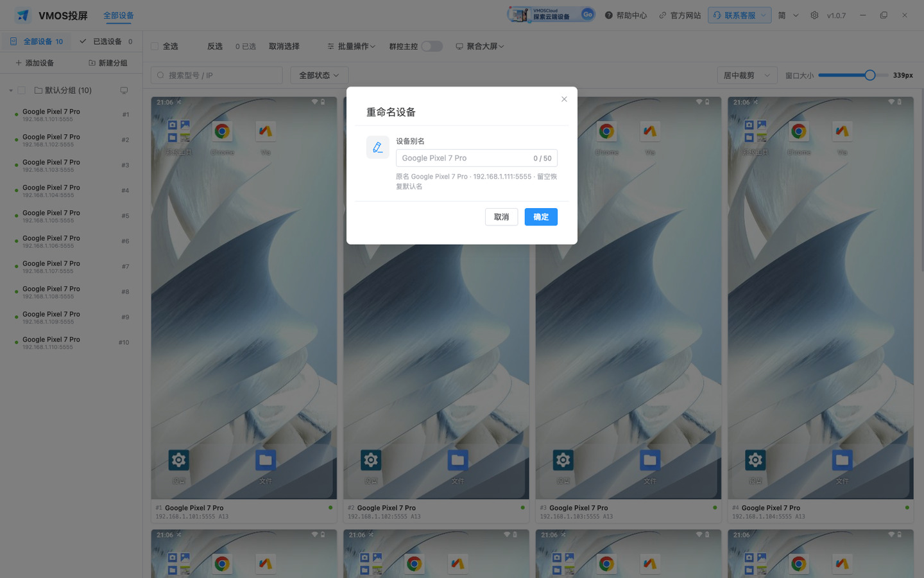This screenshot has height=578, width=924.
Task: Open 系统工具 folder on device #4 screen
Action: click(x=755, y=132)
